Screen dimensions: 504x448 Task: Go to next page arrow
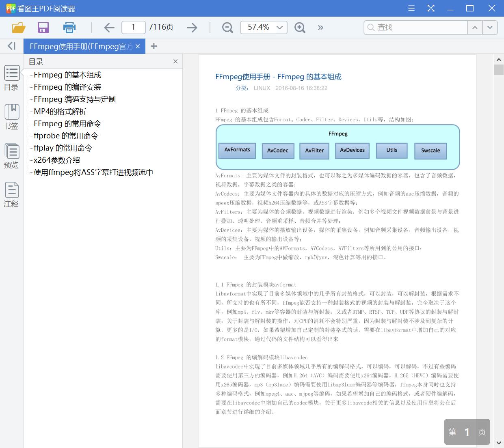tap(192, 28)
